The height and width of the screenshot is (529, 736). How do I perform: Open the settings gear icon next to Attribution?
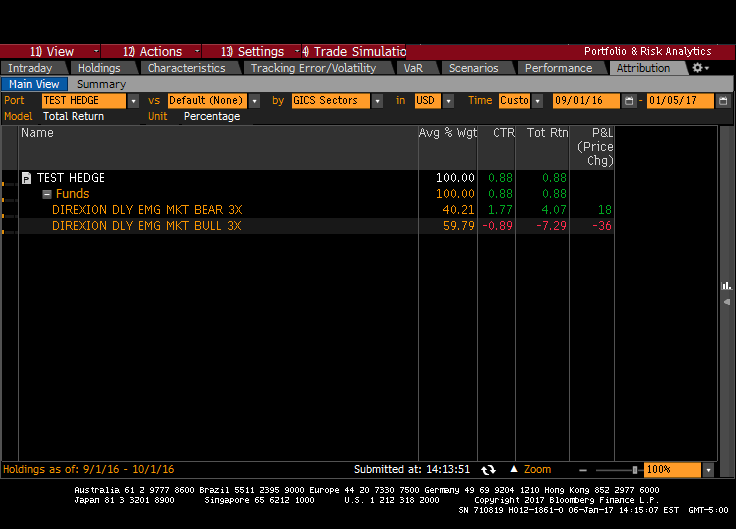pyautogui.click(x=700, y=68)
